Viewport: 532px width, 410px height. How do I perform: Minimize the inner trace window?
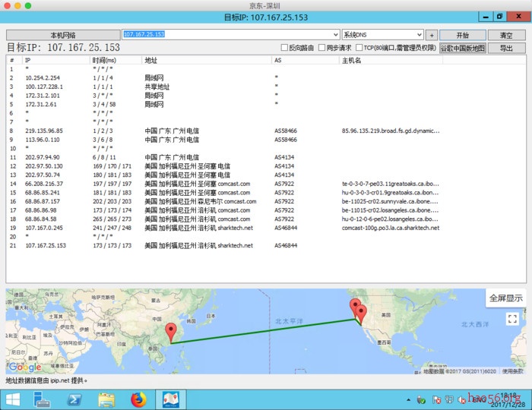pyautogui.click(x=486, y=17)
